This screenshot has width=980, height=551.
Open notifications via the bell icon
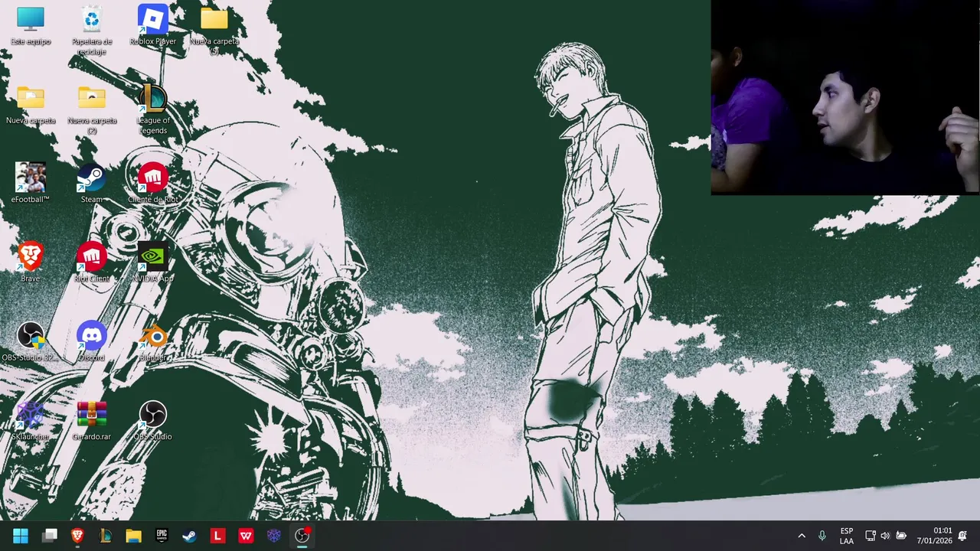(x=962, y=536)
